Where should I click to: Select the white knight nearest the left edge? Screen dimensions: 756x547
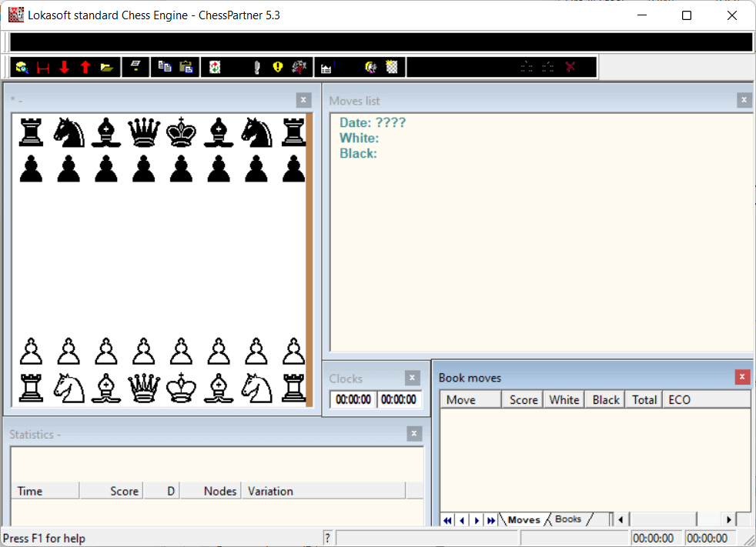(69, 388)
